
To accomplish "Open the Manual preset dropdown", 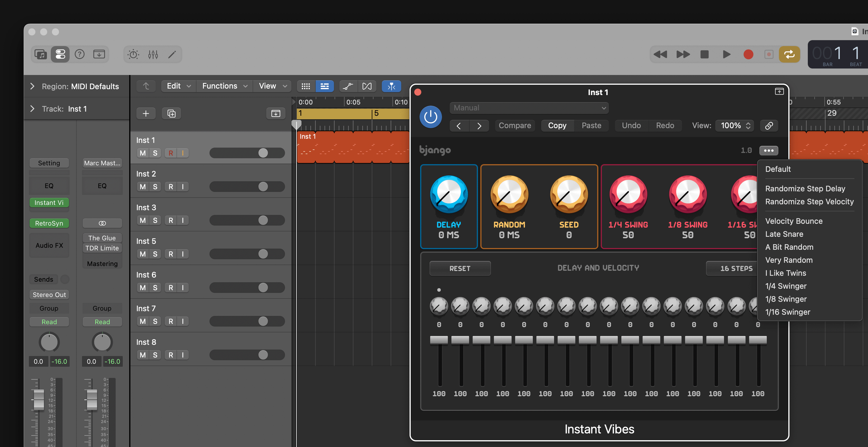I will click(x=529, y=108).
